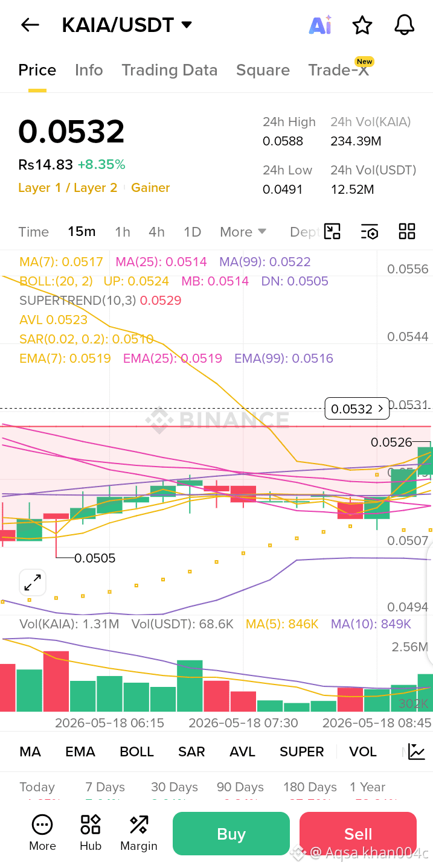The width and height of the screenshot is (433, 868).
Task: Tap the Vol(KAIA): 1.31M label
Action: click(69, 624)
